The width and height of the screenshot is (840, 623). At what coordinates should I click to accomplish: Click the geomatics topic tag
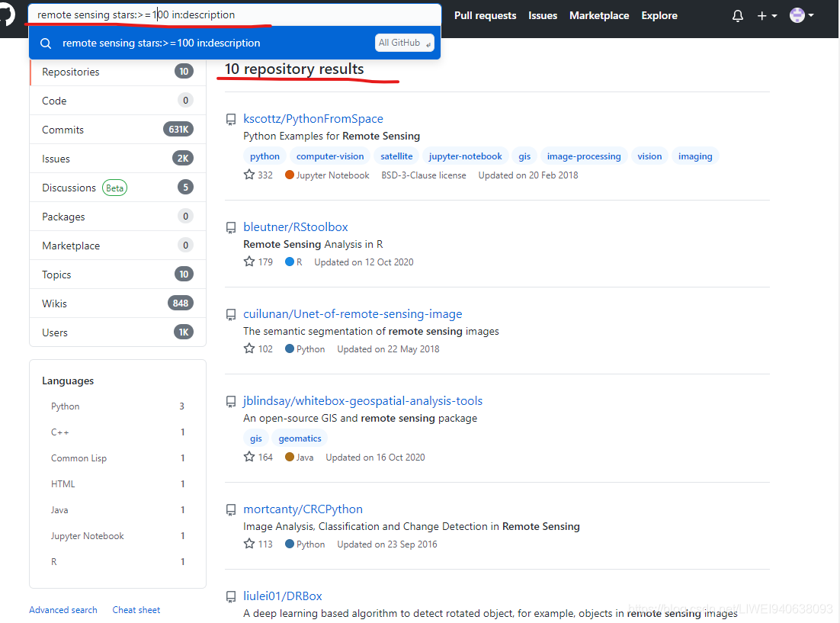(300, 438)
